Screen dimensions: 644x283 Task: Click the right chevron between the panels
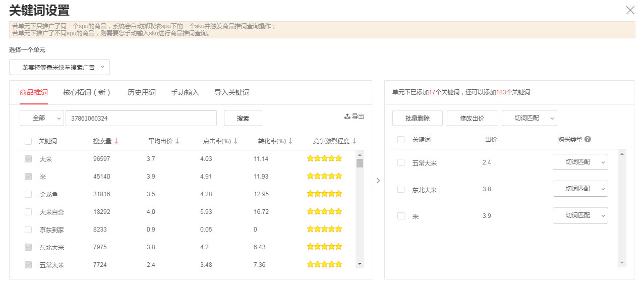pyautogui.click(x=378, y=180)
